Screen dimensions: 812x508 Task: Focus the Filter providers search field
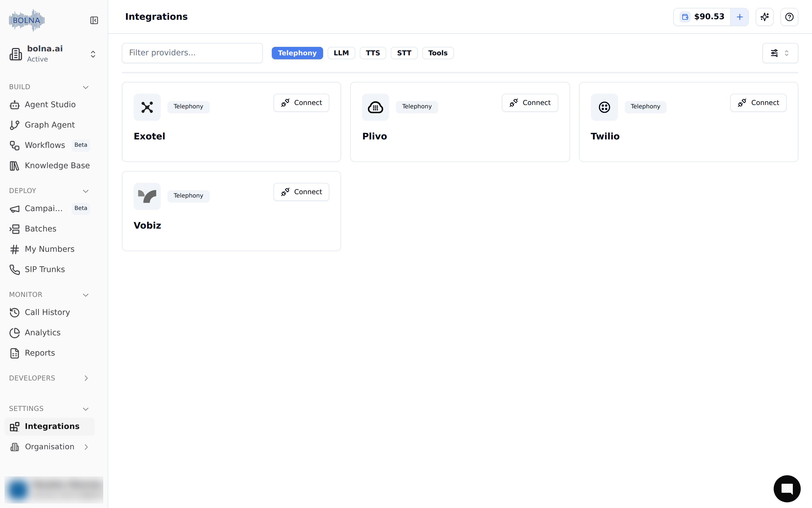coord(192,53)
